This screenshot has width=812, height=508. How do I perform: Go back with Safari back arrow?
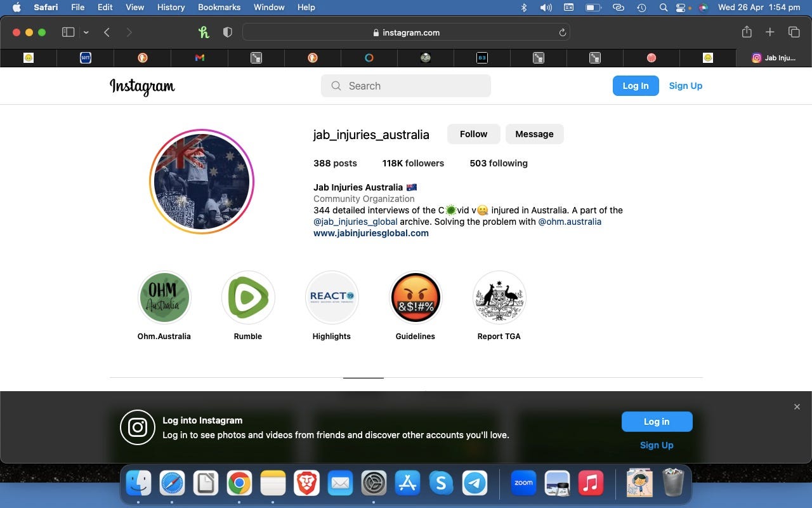[107, 32]
